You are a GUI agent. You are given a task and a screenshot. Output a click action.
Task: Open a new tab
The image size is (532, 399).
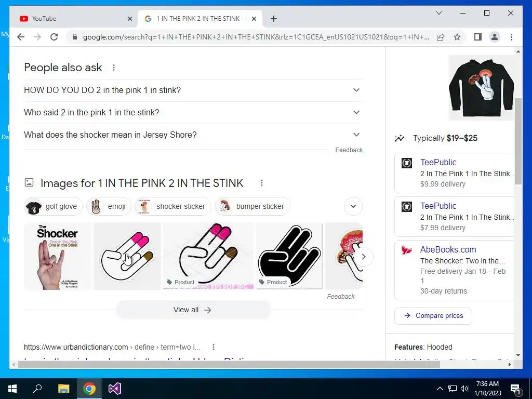tap(274, 19)
